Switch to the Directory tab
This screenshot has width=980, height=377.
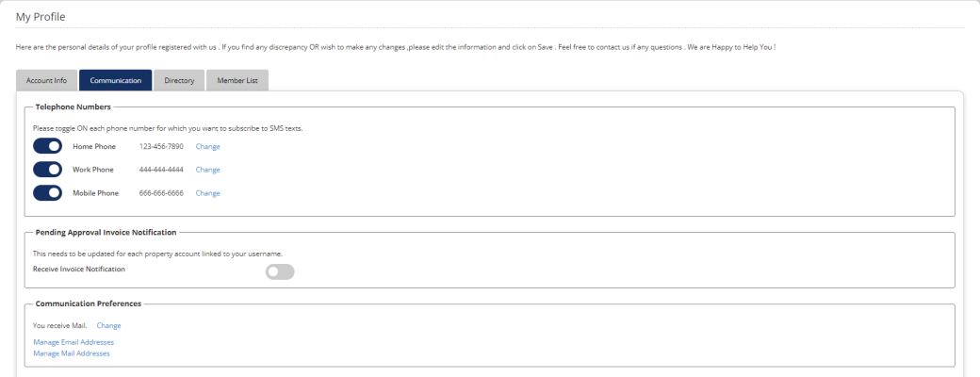[179, 80]
